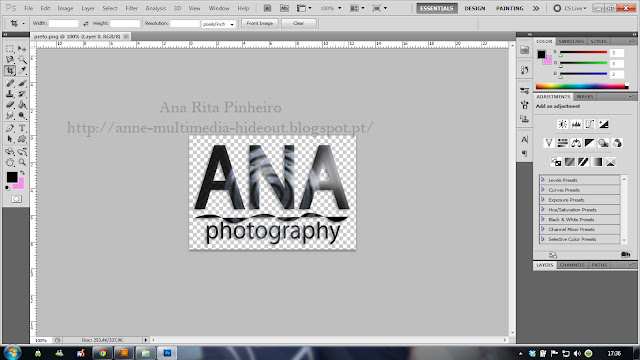Select the Zoom tool in toolbox
Viewport: 640px width, 360px height.
tap(22, 162)
